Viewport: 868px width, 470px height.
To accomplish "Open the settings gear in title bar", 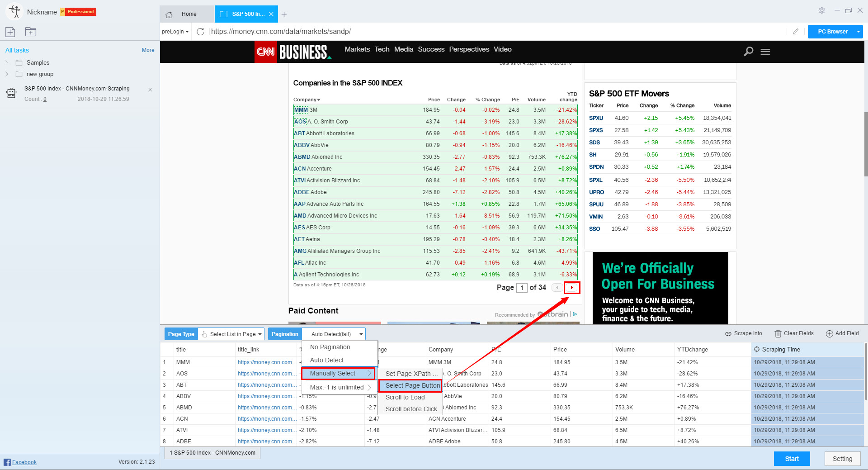I will (x=822, y=10).
